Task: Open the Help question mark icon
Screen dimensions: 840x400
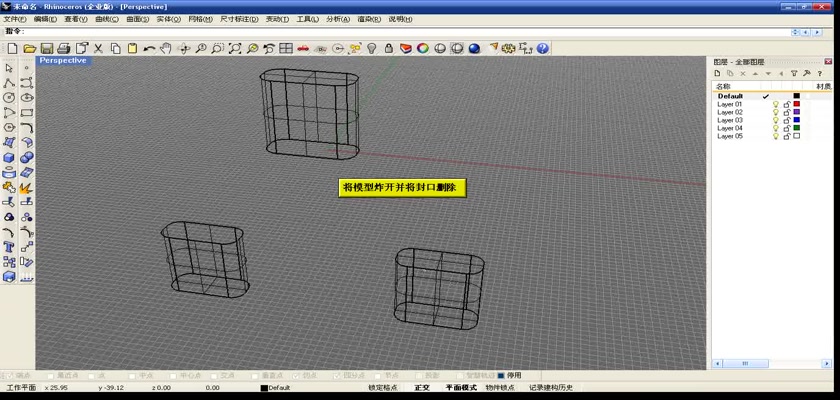Action: (543, 48)
